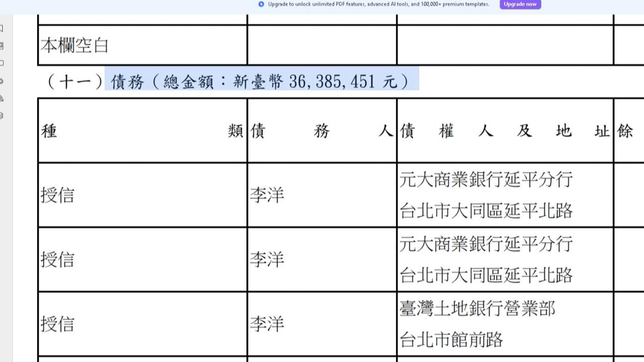Screen dimensions: 644x362
Task: Open the page thumbnails icon in the sidebar
Action: click(4, 47)
